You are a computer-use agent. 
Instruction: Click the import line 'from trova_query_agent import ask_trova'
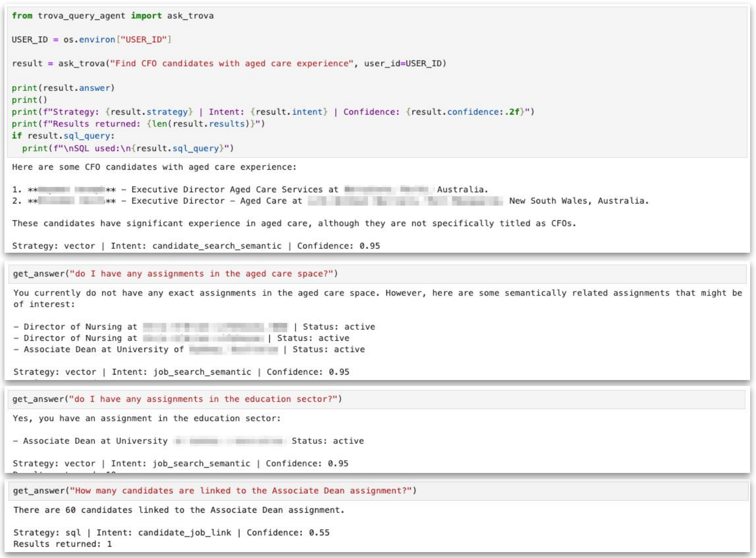coord(113,16)
